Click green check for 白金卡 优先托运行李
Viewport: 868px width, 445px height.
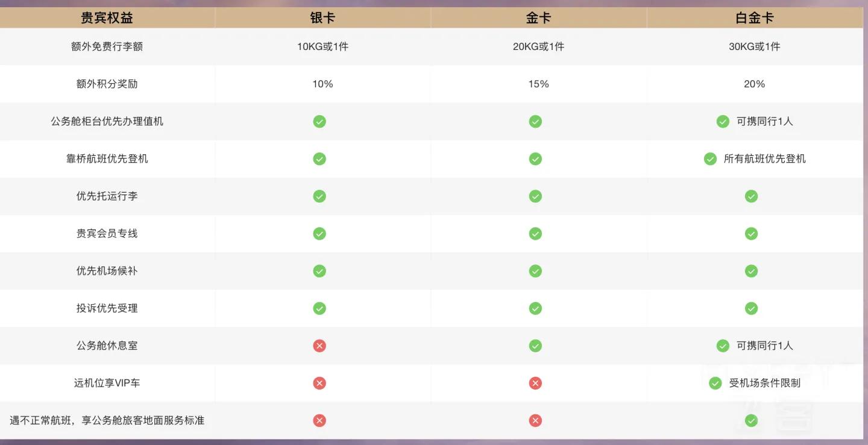pos(751,196)
